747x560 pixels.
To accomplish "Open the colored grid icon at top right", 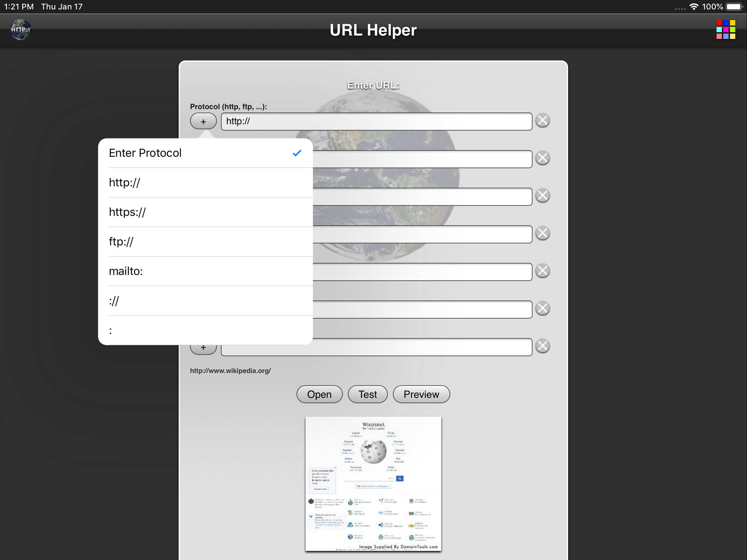I will click(725, 30).
